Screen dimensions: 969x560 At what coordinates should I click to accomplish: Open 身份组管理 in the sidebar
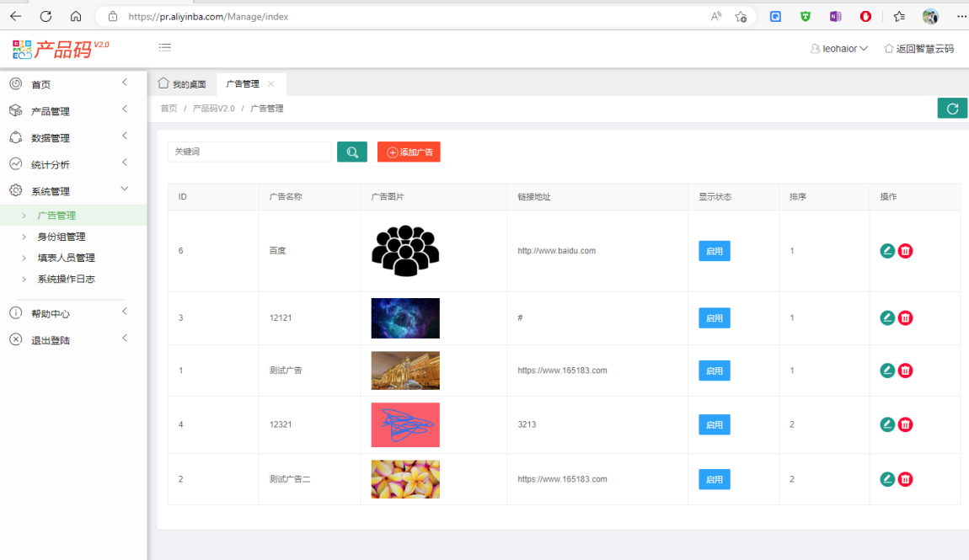click(x=62, y=237)
